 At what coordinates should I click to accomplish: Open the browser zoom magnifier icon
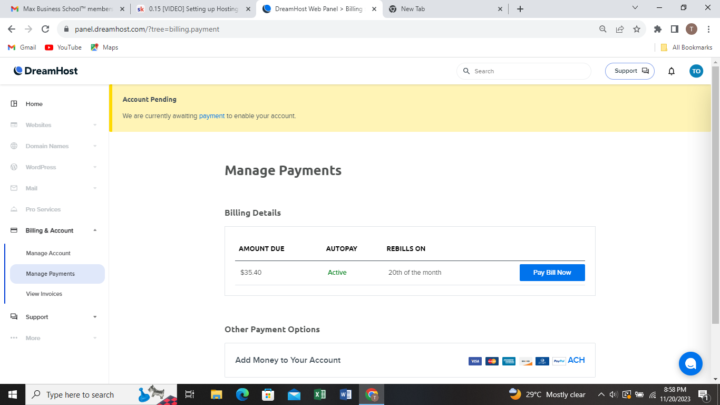(602, 29)
